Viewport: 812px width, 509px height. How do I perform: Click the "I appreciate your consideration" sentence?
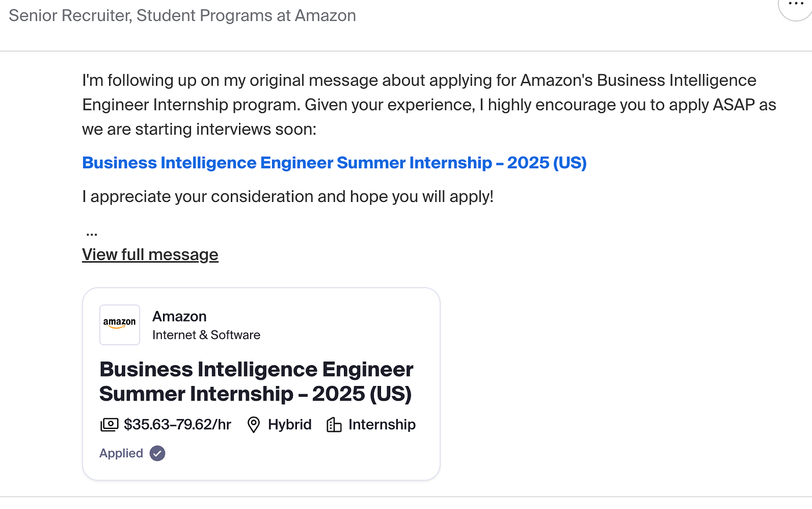[x=288, y=197]
